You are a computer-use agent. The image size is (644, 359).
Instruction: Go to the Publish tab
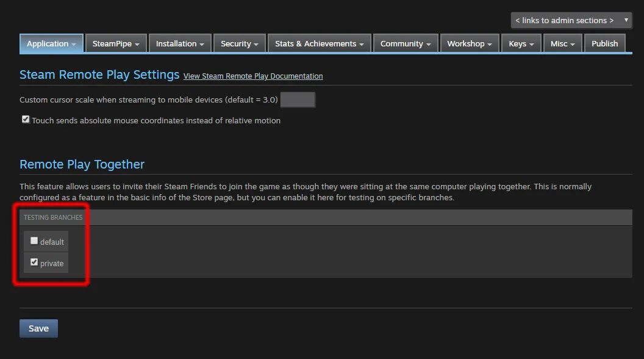[x=604, y=43]
